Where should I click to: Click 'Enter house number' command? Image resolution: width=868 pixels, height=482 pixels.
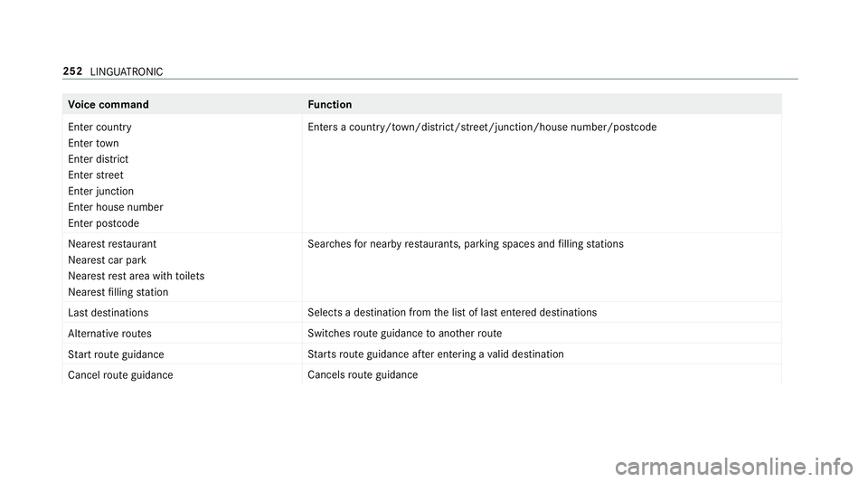tap(116, 207)
